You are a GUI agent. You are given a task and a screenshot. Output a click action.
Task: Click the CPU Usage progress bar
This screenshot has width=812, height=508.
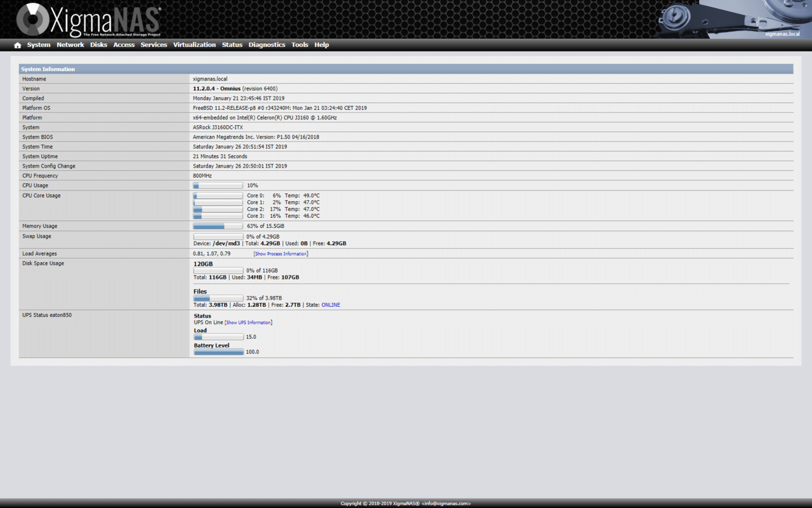[x=218, y=185]
